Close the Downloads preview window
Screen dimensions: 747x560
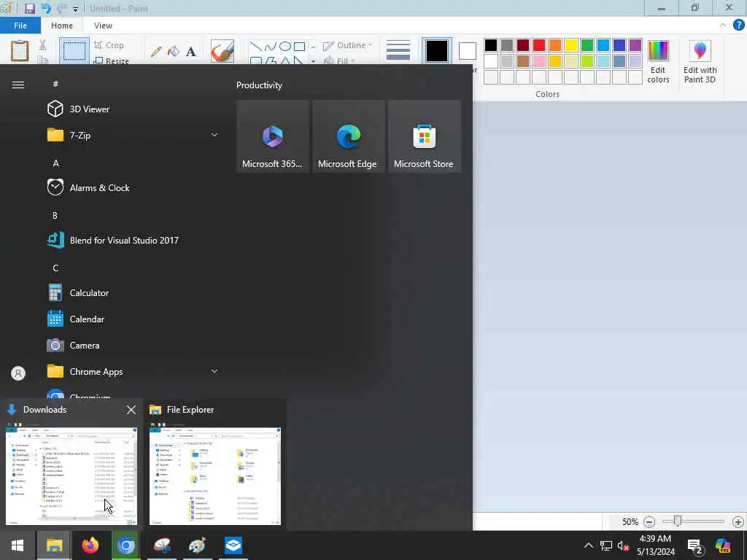131,410
